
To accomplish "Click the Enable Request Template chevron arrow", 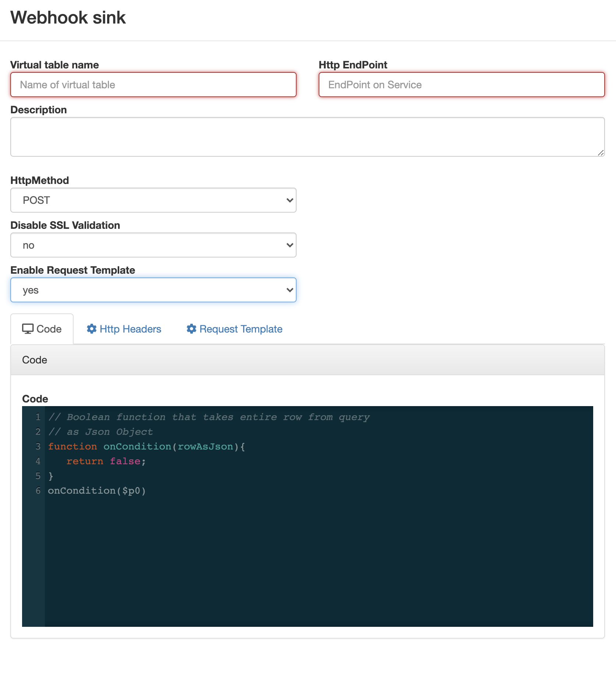I will (x=290, y=290).
